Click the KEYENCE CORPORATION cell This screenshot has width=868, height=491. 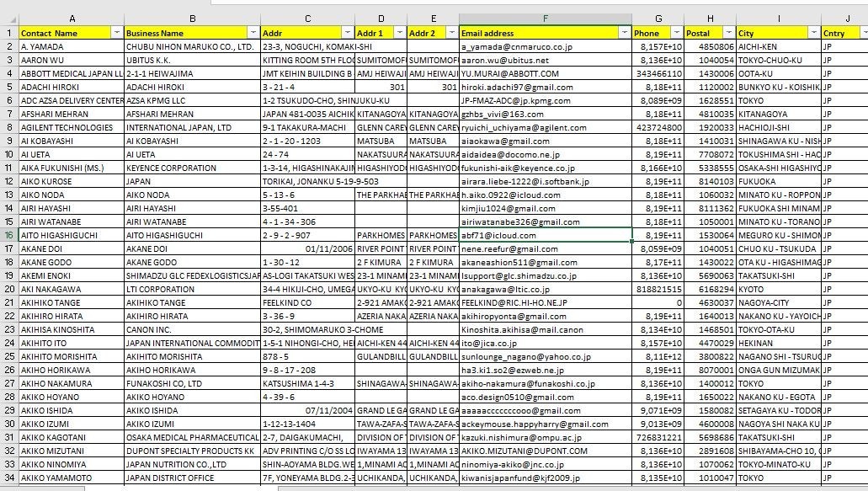(x=192, y=168)
